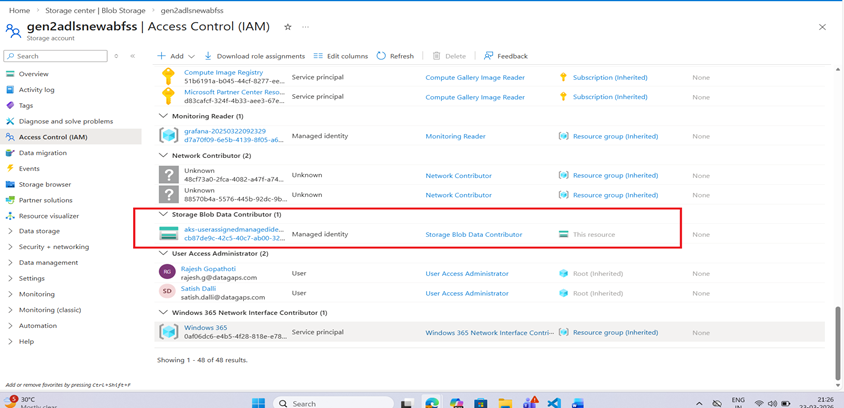Screen dimensions: 844x408
Task: Click the Monitoring Reader role link
Action: pos(455,137)
